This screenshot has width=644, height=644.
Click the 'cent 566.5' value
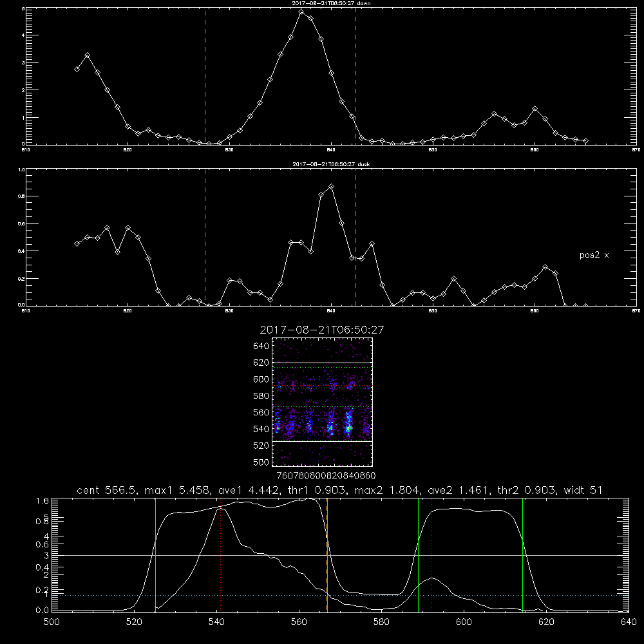pyautogui.click(x=107, y=490)
